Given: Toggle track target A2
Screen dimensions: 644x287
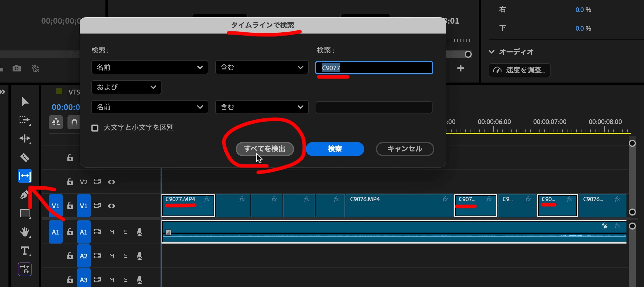Looking at the screenshot, I should pyautogui.click(x=84, y=256).
